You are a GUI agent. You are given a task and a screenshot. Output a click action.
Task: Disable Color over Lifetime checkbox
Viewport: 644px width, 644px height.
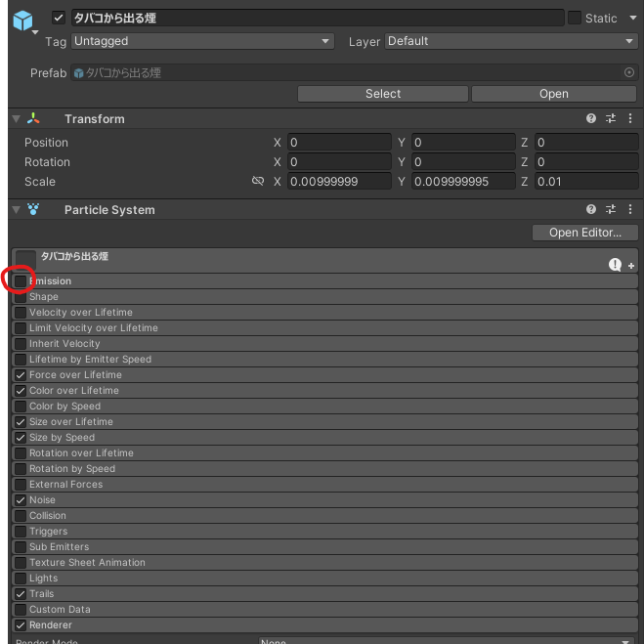[21, 390]
